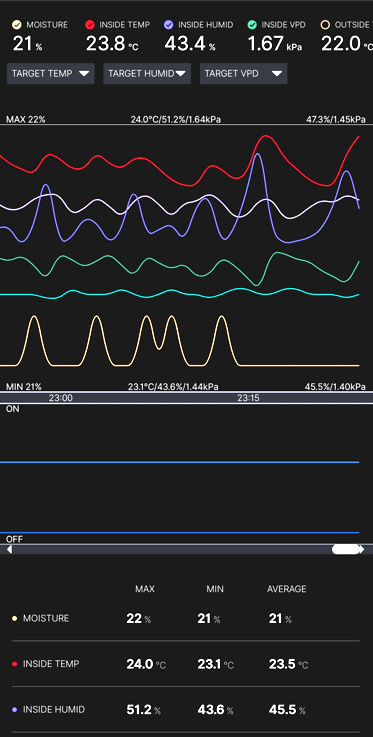The image size is (373, 737).
Task: Open the TARGET TEMP dropdown
Action: point(51,73)
